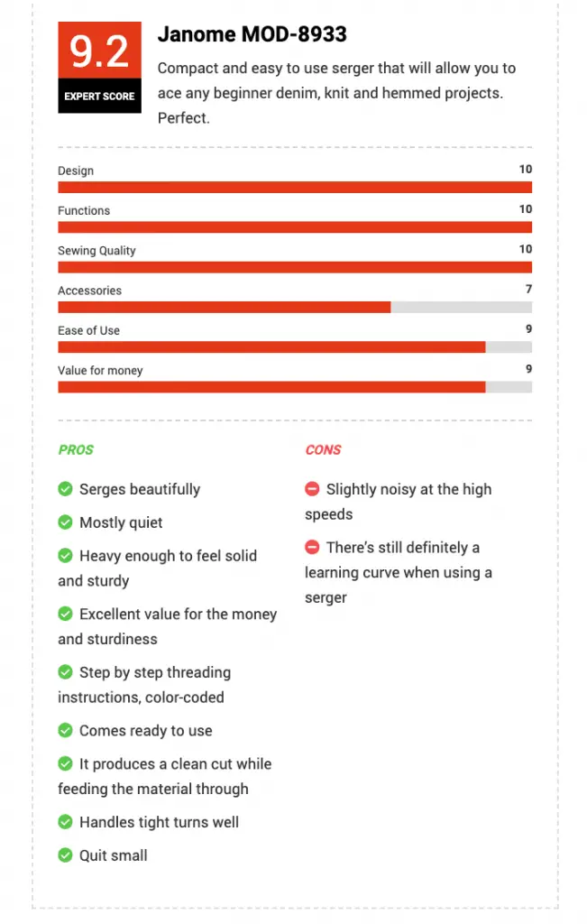Click check icon next to Handles tight turns well
This screenshot has height=924, width=587.
65,821
